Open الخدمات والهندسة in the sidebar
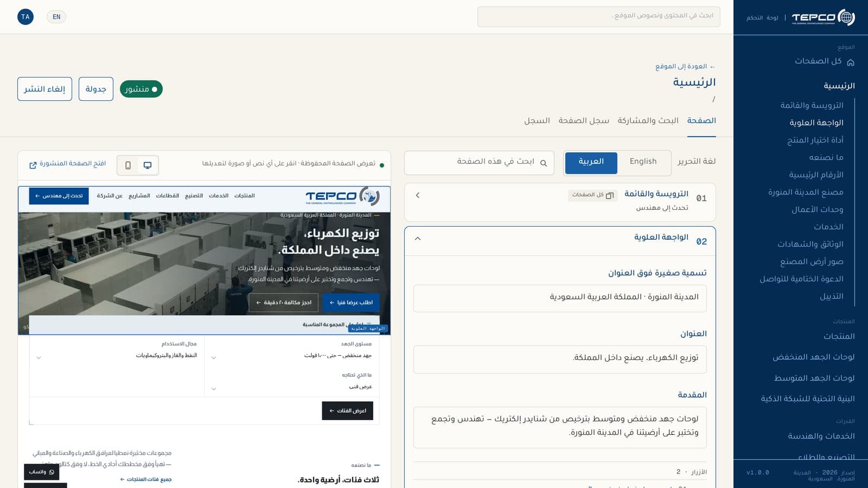Viewport: 868px width, 488px height. tap(821, 436)
